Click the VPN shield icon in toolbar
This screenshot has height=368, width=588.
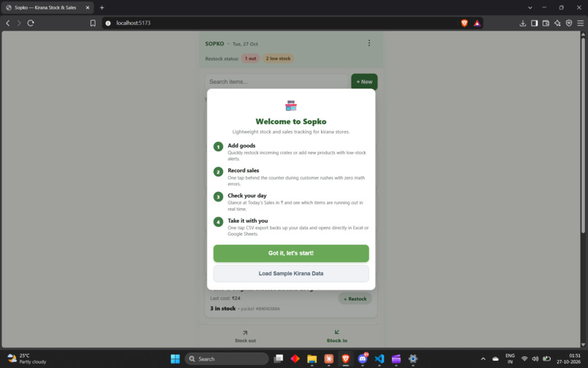click(569, 23)
